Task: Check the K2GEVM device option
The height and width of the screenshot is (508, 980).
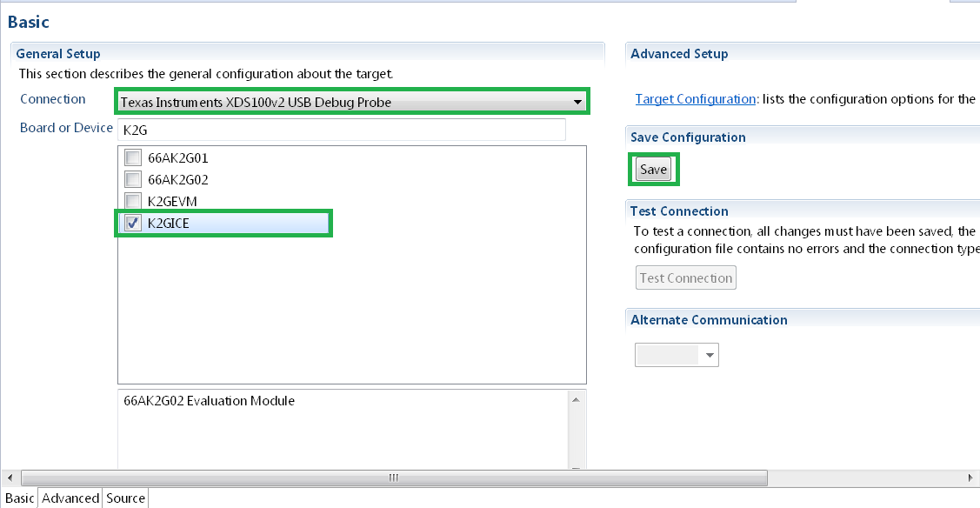Action: coord(133,201)
